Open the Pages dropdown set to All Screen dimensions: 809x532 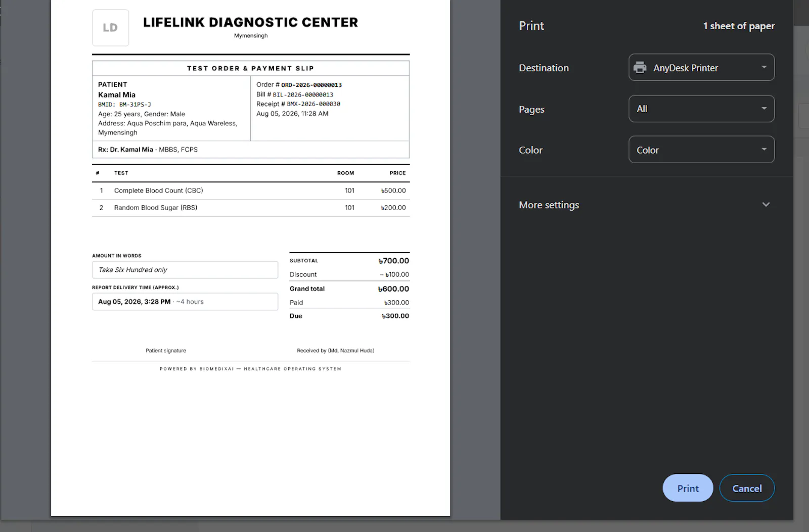701,109
